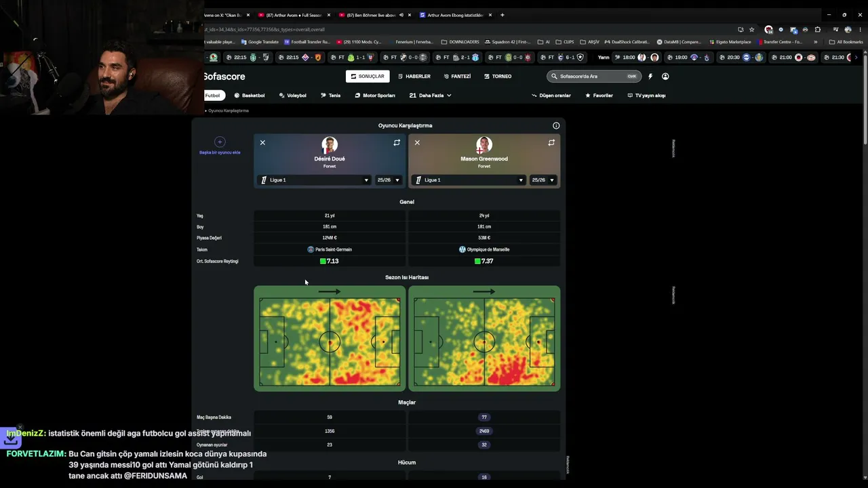Click the Olympique de Marseille team link
Image resolution: width=868 pixels, height=488 pixels.
[x=484, y=249]
